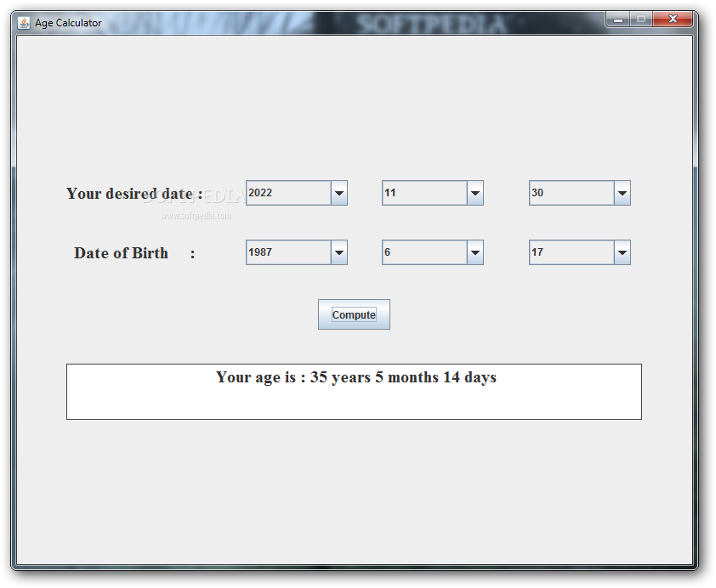Click the maximize button in the title bar
This screenshot has width=716, height=588.
point(641,20)
